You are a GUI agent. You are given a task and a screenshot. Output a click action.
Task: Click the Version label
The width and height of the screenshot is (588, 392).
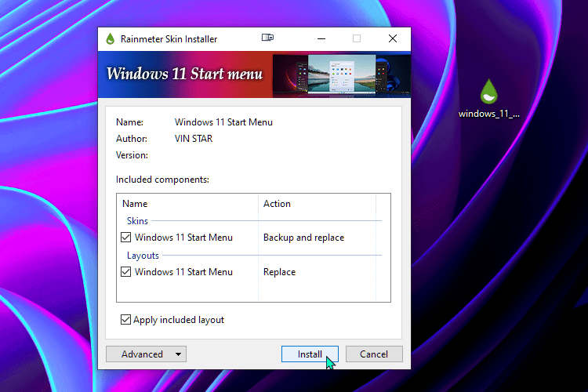[x=132, y=155]
